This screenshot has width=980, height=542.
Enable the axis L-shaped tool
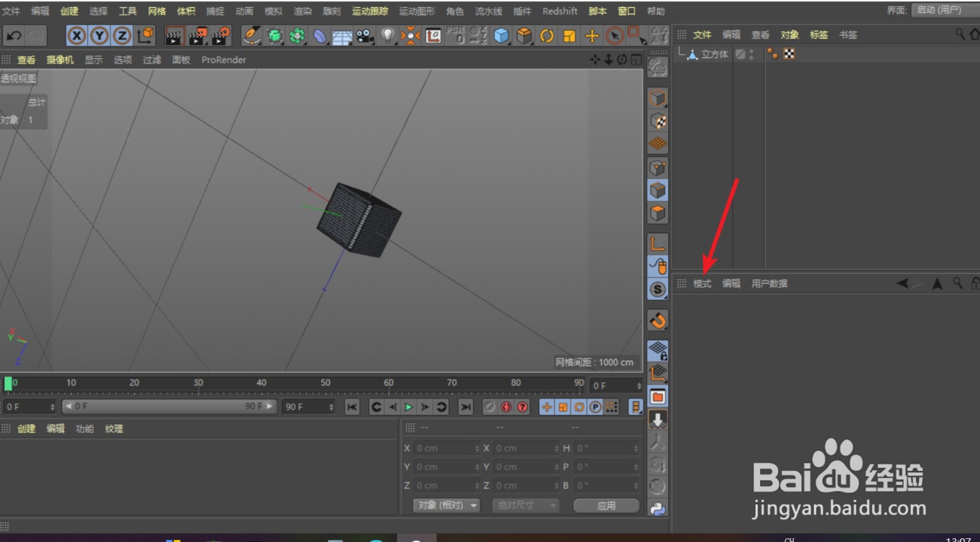pyautogui.click(x=658, y=244)
